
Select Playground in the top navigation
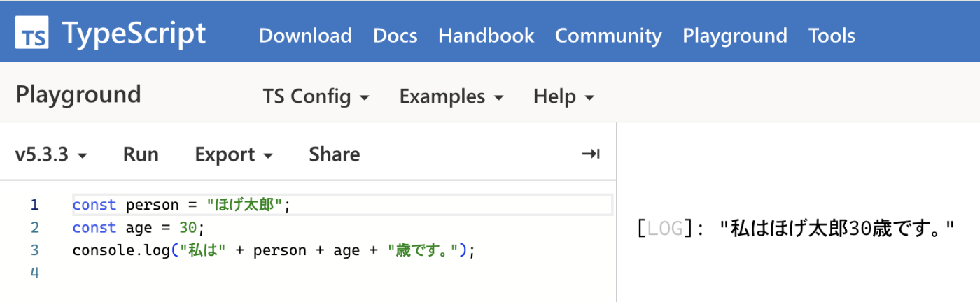point(735,36)
